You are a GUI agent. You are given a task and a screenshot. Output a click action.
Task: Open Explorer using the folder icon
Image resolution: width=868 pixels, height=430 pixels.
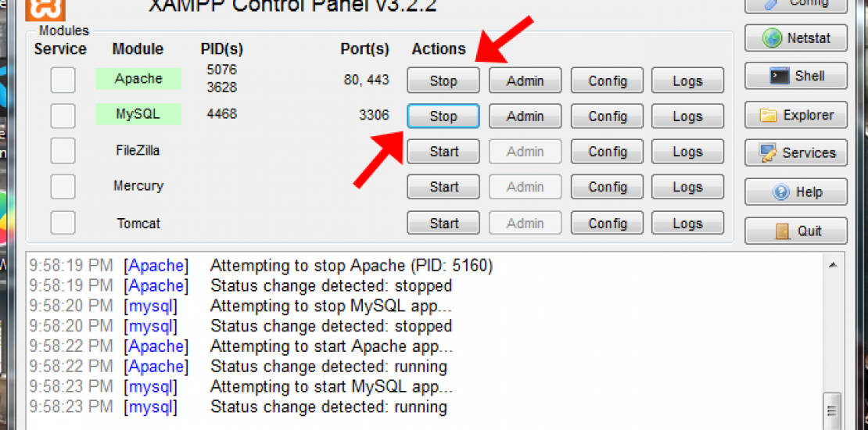[769, 116]
